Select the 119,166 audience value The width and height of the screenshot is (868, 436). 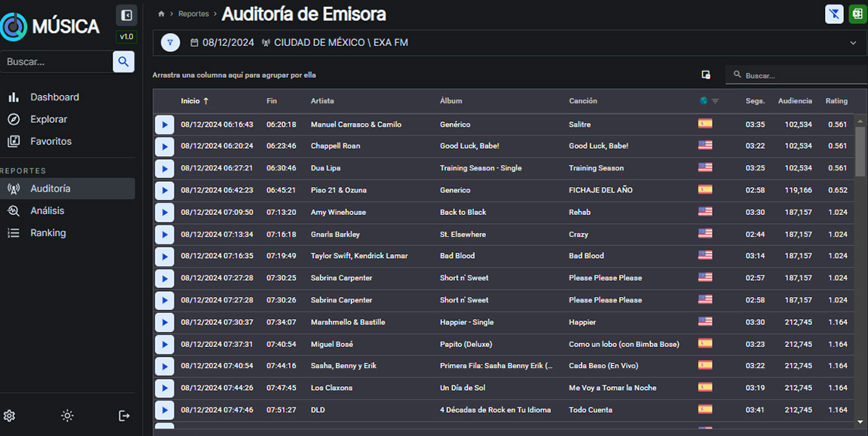(799, 190)
